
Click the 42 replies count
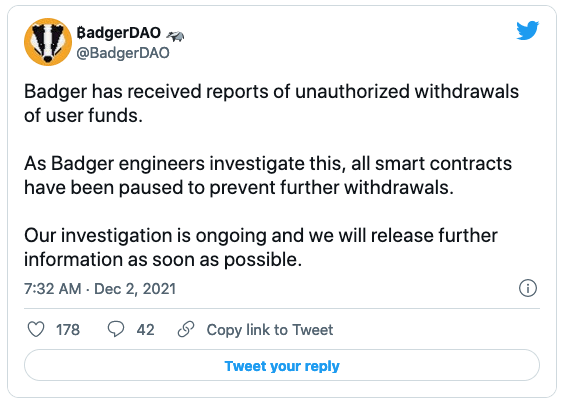point(145,330)
